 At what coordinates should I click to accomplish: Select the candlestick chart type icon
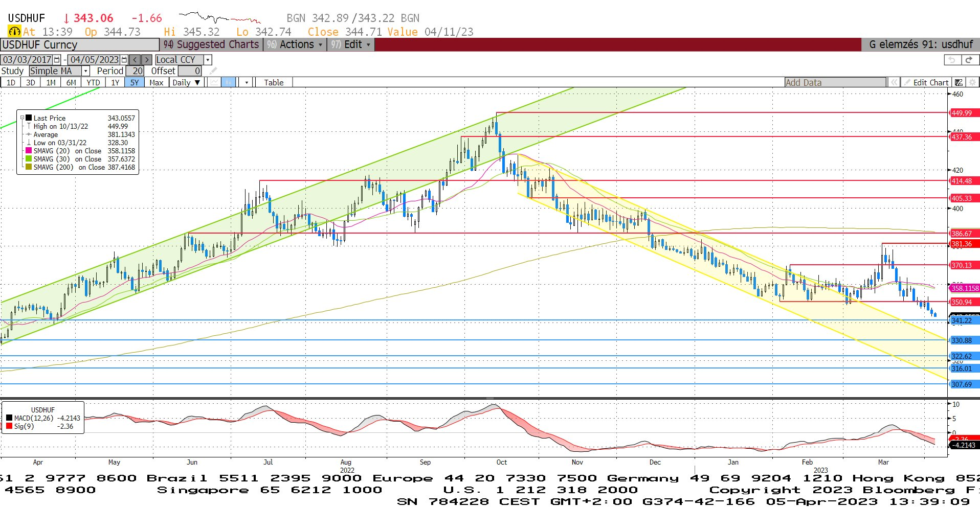tap(229, 82)
